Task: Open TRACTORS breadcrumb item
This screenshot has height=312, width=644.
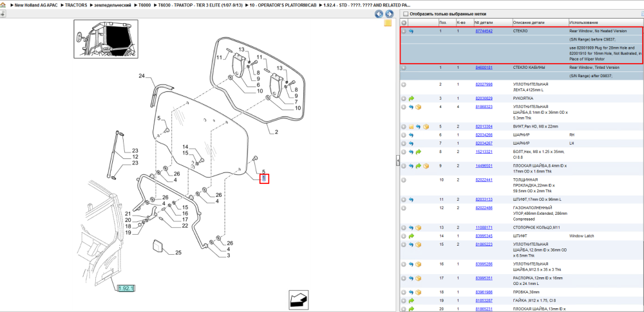Action: [x=75, y=5]
